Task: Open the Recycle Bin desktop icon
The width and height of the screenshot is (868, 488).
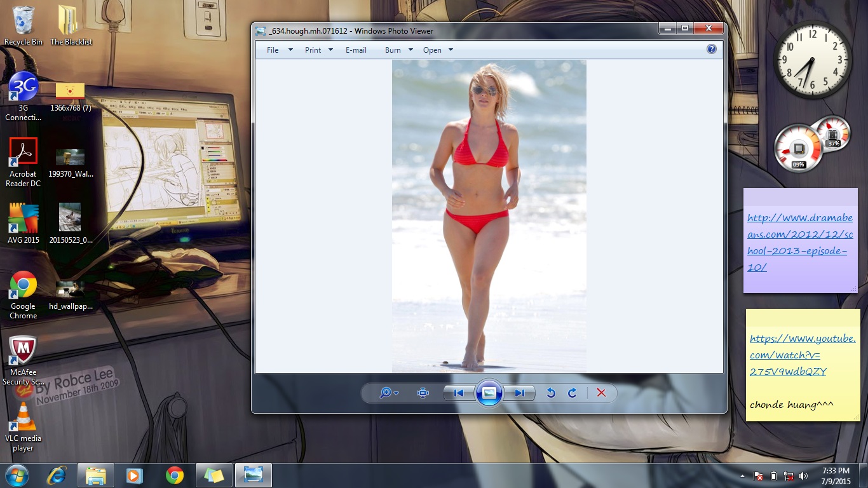Action: pyautogui.click(x=24, y=25)
